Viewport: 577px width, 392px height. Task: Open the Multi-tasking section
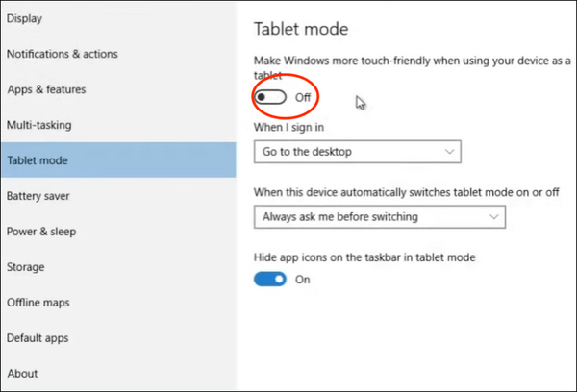pyautogui.click(x=39, y=125)
